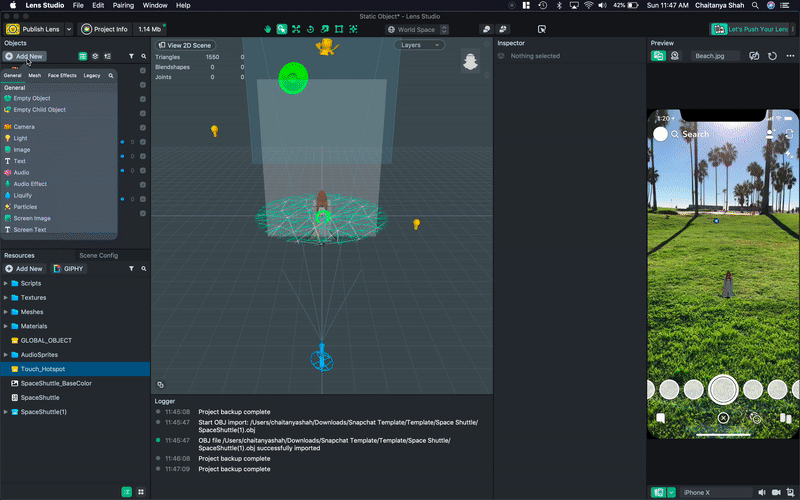Viewport: 800px width, 500px height.
Task: Click the Snapchat ghost icon in viewport
Action: coord(470,63)
